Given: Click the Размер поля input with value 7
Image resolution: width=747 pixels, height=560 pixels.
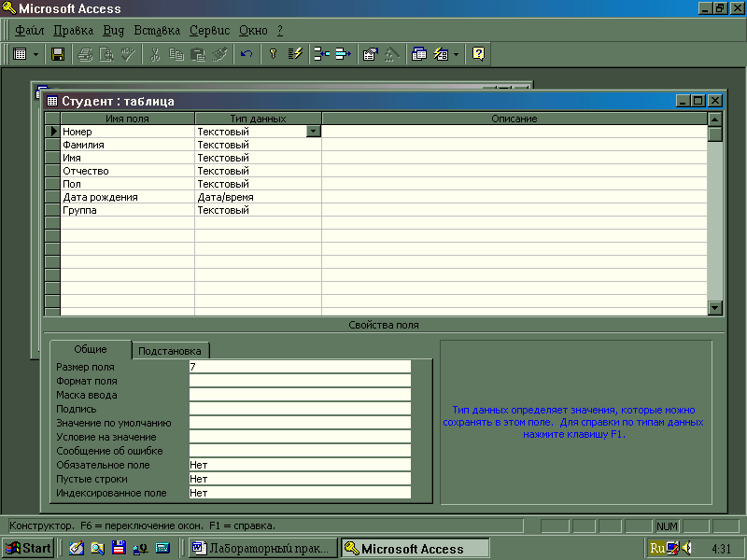Looking at the screenshot, I should [300, 367].
